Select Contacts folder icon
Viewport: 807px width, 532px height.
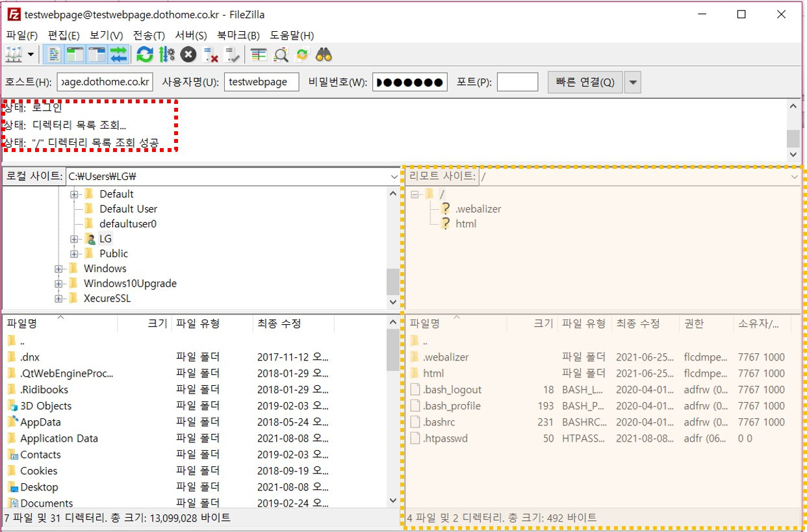[x=12, y=455]
